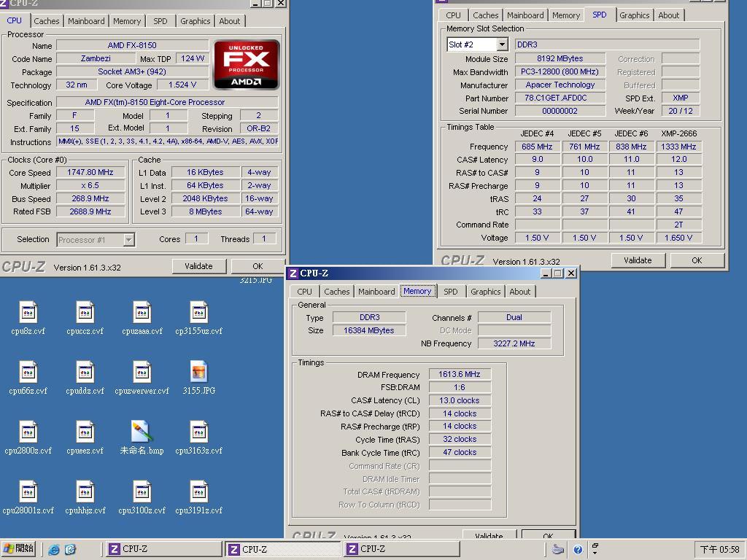The image size is (747, 560).
Task: Switch to Mainboard tab in Memory window
Action: click(x=376, y=292)
